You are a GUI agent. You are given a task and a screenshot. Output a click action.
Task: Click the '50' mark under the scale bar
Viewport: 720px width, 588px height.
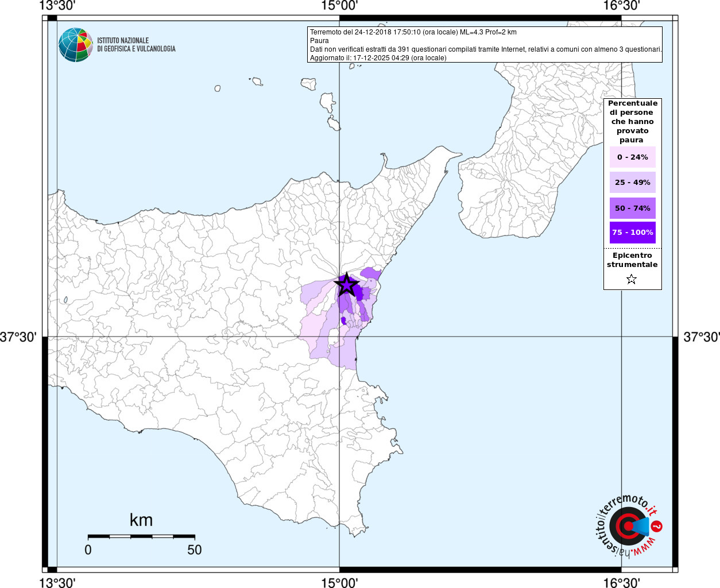(x=194, y=550)
